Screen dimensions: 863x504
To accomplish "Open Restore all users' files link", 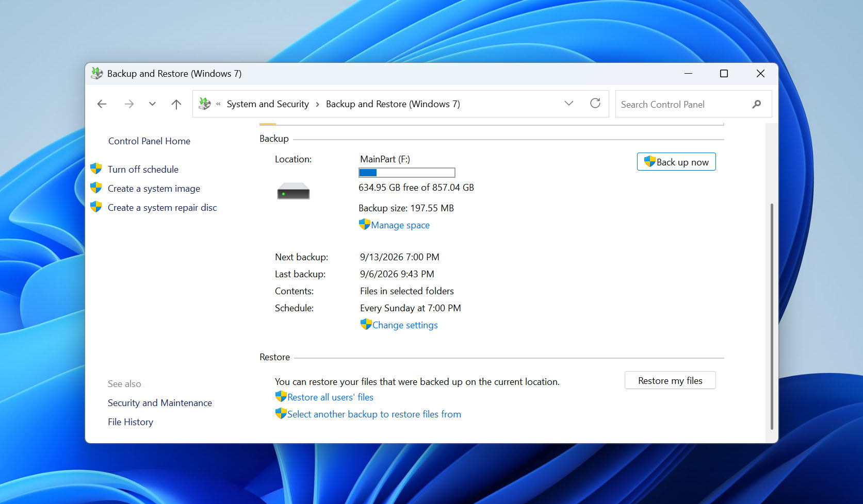I will [330, 397].
